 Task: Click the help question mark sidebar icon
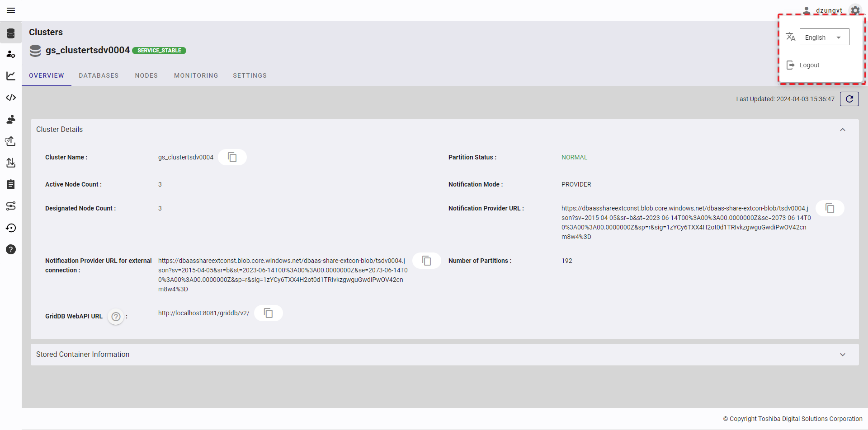[x=11, y=249]
